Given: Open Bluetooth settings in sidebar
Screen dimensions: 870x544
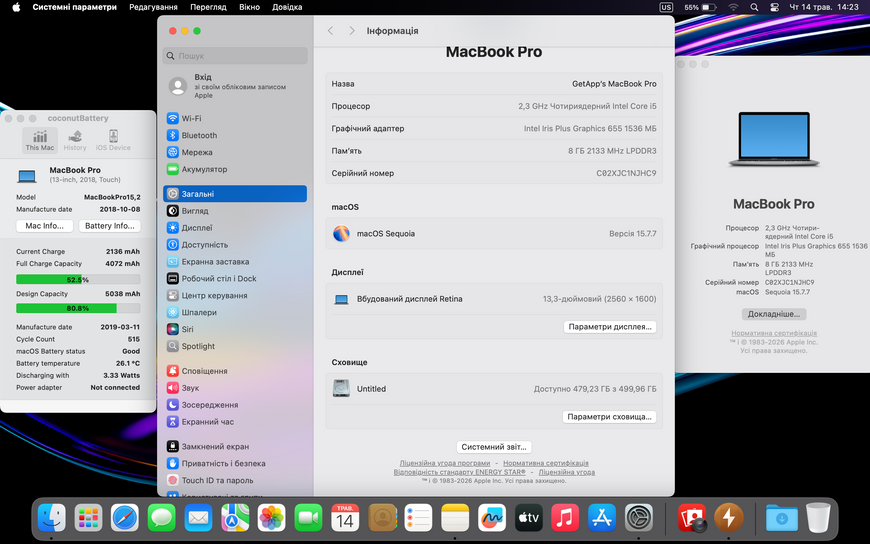Looking at the screenshot, I should (235, 135).
